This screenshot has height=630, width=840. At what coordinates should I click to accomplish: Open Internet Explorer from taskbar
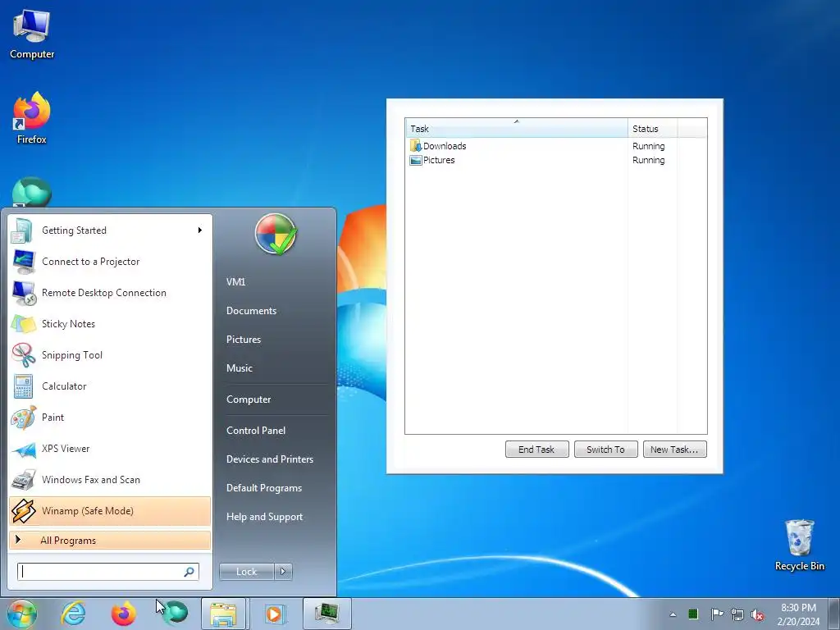click(73, 614)
